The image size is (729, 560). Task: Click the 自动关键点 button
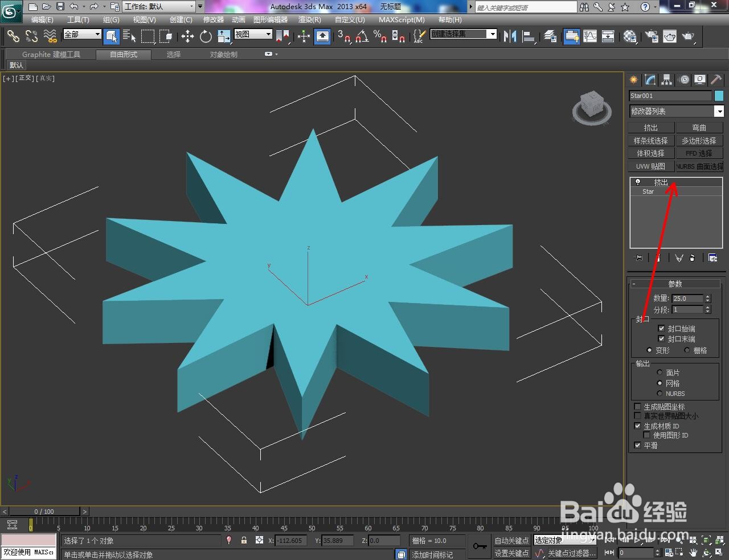coord(511,541)
